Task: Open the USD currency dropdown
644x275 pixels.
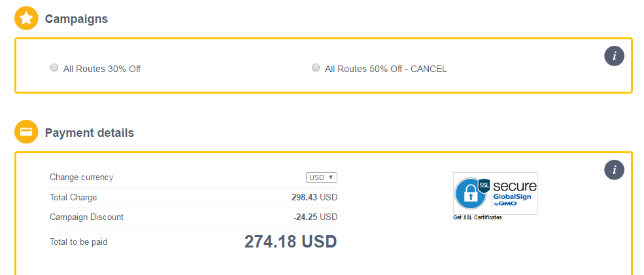Action: (322, 177)
